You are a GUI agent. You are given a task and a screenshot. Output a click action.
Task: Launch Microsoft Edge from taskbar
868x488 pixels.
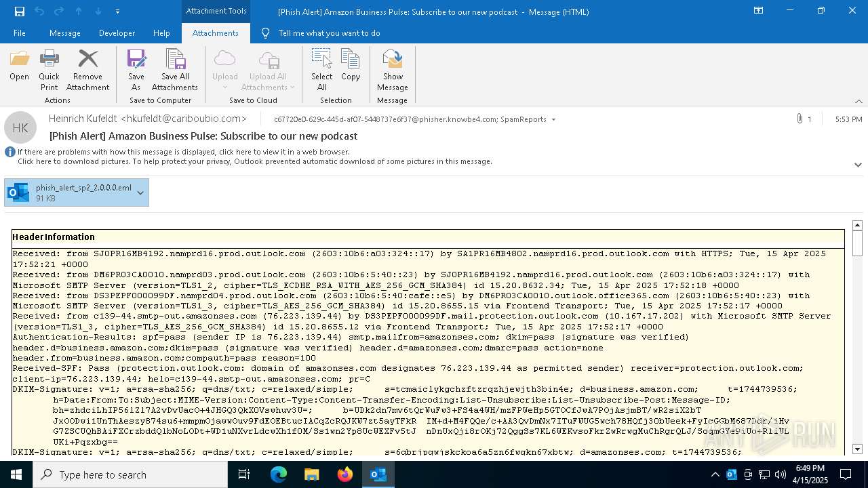279,474
